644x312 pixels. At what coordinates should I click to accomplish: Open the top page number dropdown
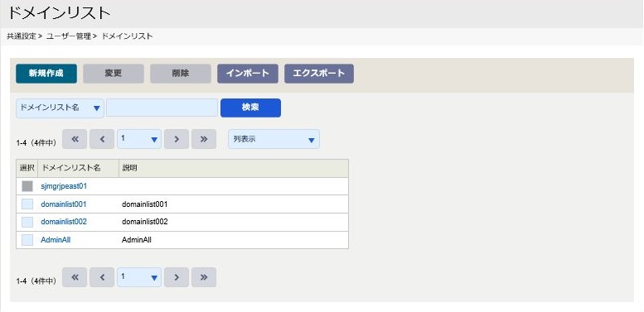[139, 139]
